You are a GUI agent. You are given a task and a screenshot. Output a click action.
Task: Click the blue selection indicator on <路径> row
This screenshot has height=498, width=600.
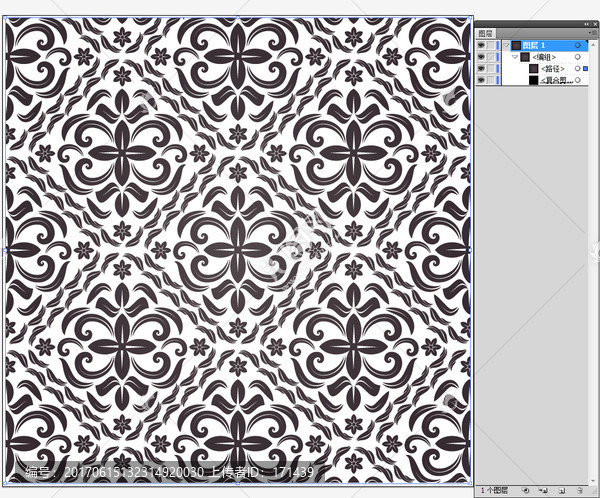tap(585, 68)
